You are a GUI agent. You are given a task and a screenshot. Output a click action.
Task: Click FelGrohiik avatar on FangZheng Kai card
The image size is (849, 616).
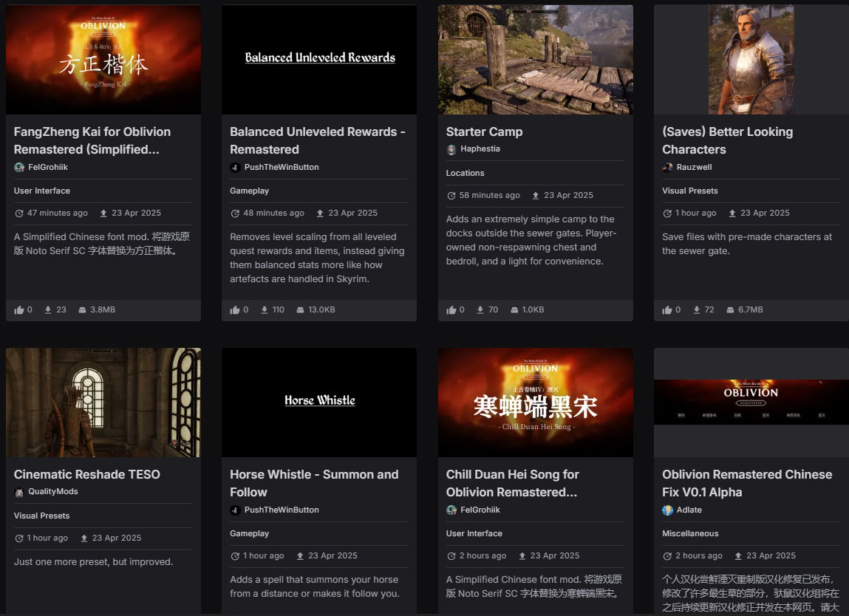point(19,167)
